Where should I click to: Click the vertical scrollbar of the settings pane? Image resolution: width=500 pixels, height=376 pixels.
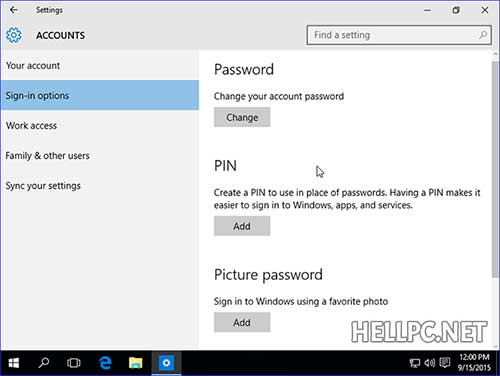pyautogui.click(x=495, y=168)
